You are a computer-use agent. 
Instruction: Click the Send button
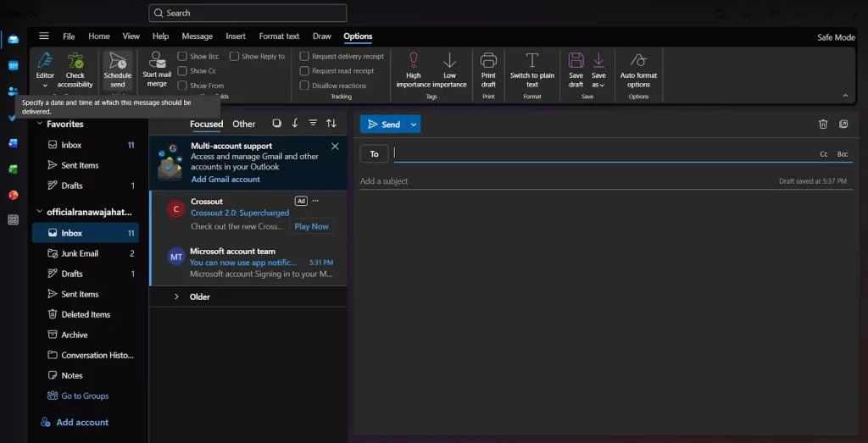pyautogui.click(x=384, y=125)
